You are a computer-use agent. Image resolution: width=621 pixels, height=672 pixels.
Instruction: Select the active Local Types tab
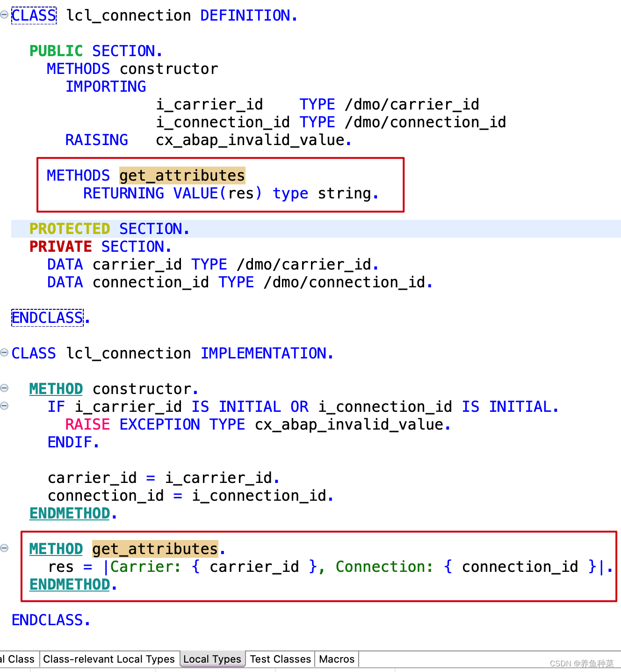(212, 659)
